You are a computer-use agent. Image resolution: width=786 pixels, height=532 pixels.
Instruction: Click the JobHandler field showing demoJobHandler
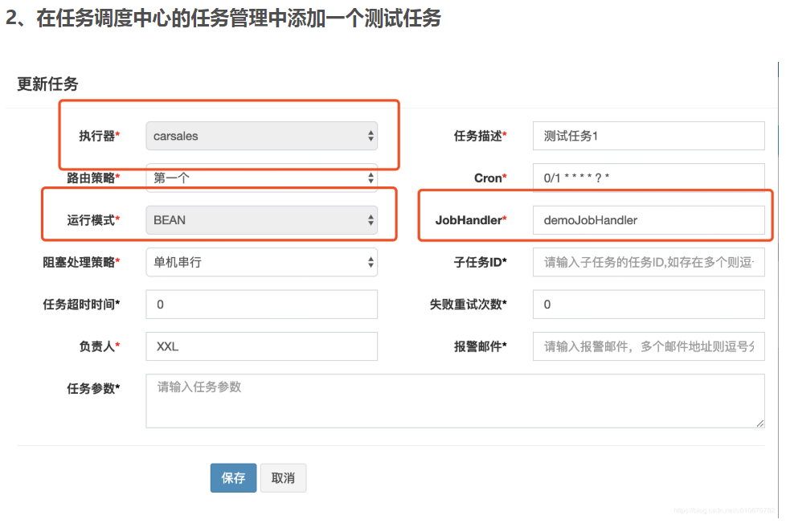pos(648,219)
